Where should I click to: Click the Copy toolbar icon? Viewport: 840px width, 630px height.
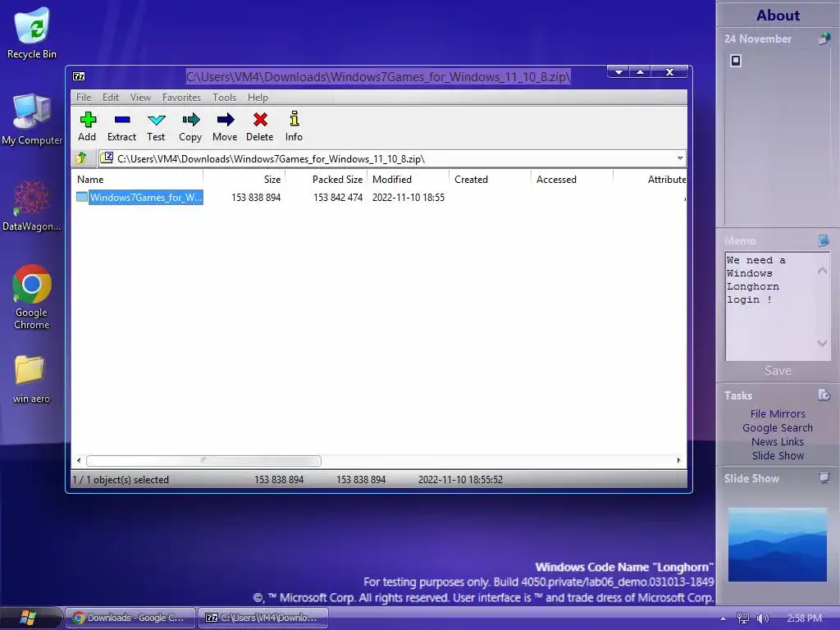[190, 126]
